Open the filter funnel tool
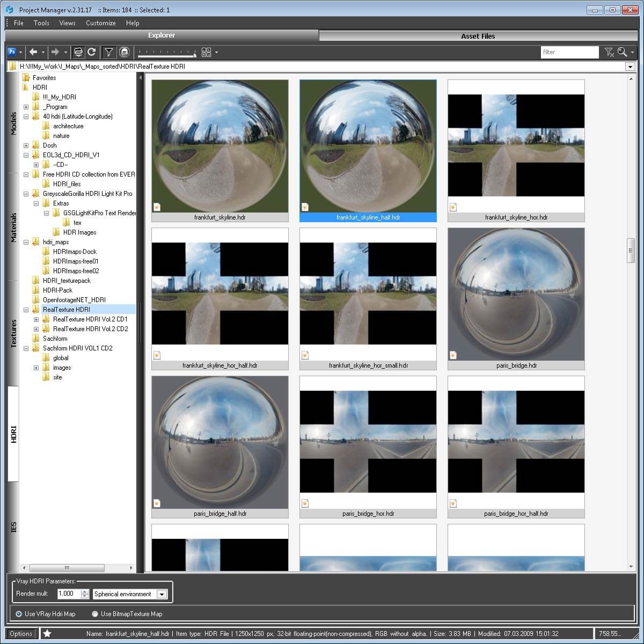 coord(108,52)
